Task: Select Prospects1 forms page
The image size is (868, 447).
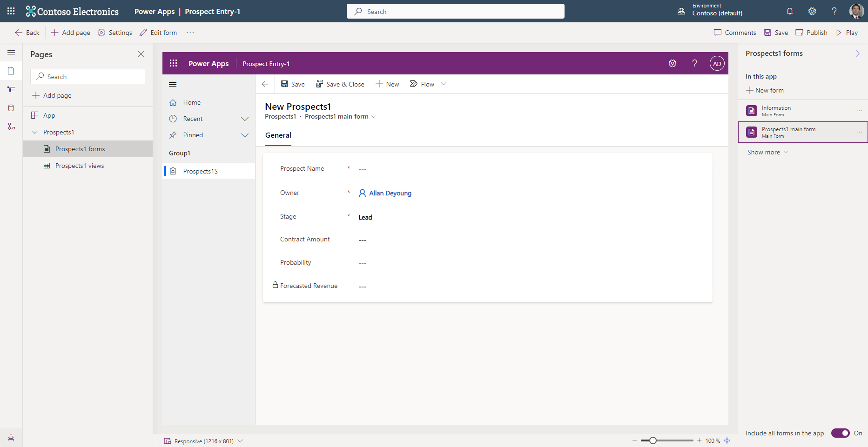Action: point(87,149)
